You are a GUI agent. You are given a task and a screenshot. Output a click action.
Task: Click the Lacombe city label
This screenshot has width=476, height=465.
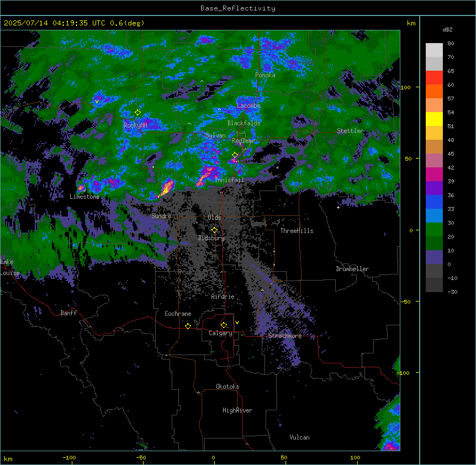[x=248, y=105]
